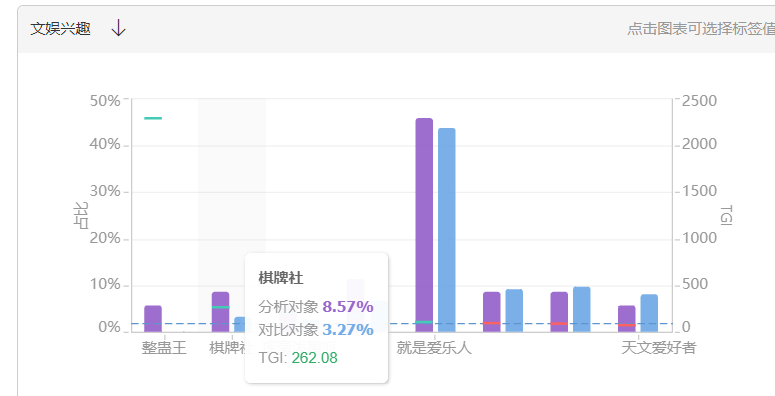
Task: Click the TGI right axis title
Action: click(x=726, y=216)
